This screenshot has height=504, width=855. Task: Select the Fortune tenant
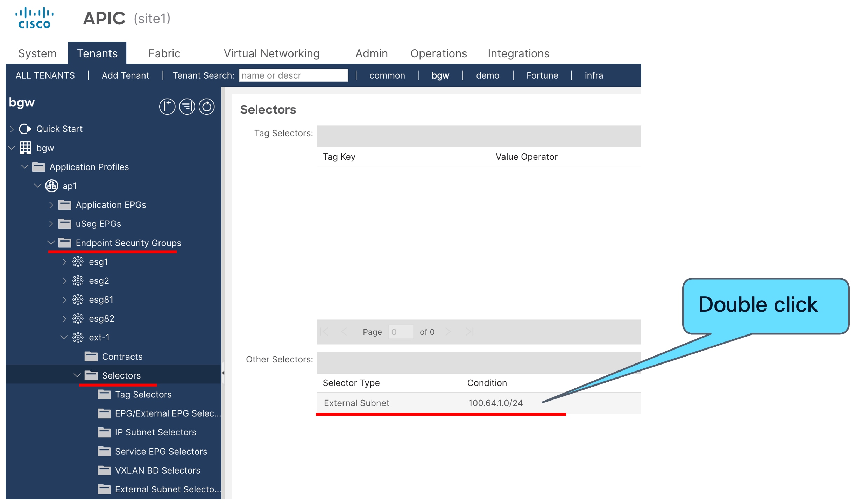542,75
